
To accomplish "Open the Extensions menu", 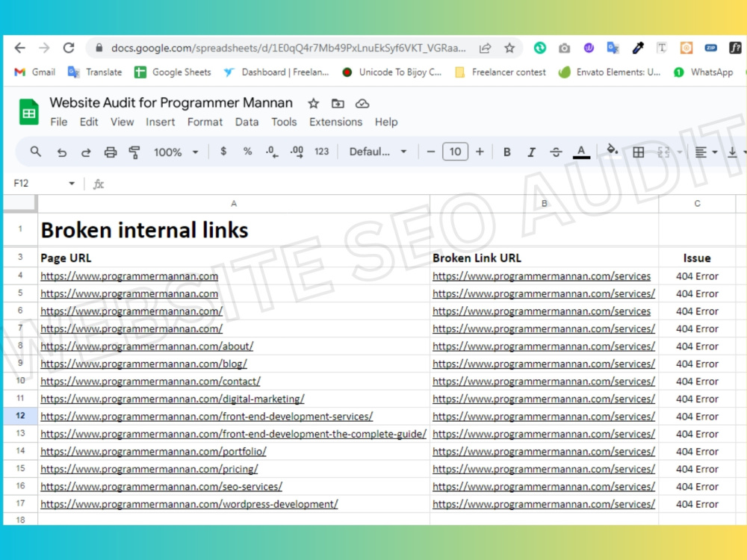I will click(x=335, y=122).
